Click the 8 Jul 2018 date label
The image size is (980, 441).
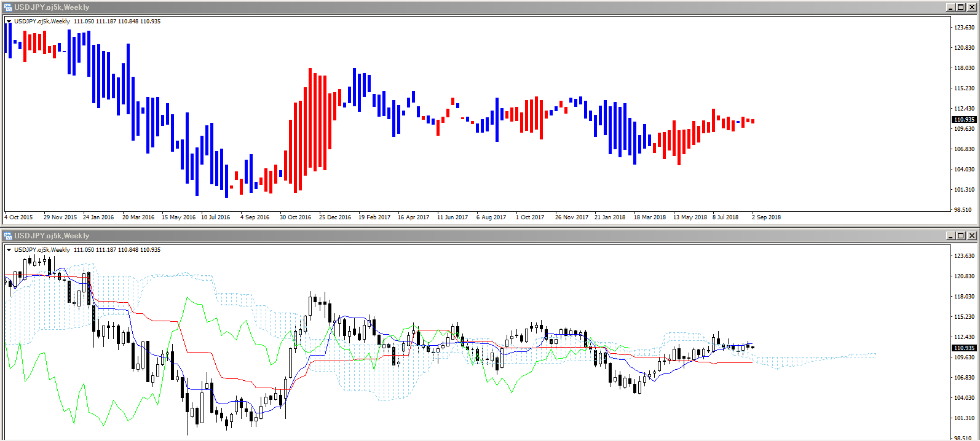pos(725,217)
